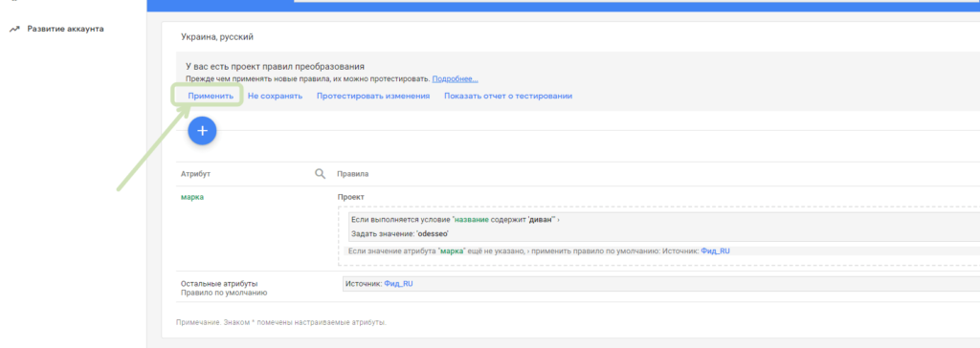980x348 pixels.
Task: Click Фид_RU in default rule source
Action: pyautogui.click(x=399, y=284)
